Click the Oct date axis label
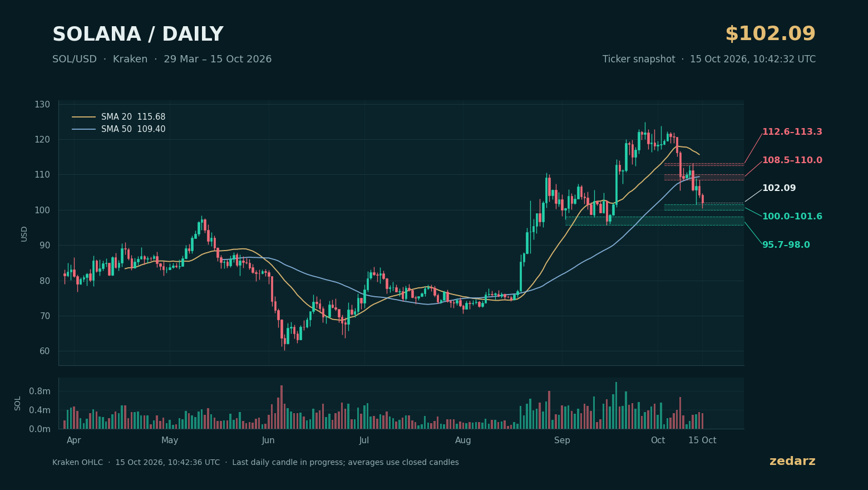The width and height of the screenshot is (868, 490). pos(658,440)
